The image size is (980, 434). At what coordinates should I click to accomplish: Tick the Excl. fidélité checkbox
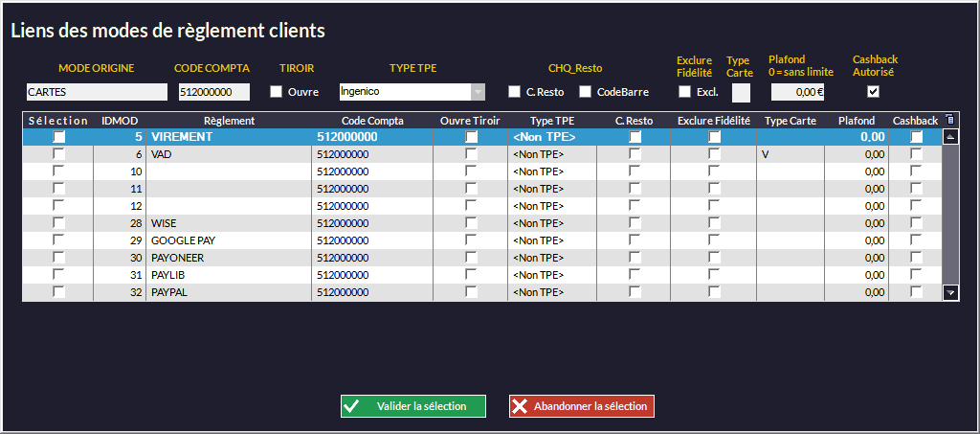pos(684,92)
